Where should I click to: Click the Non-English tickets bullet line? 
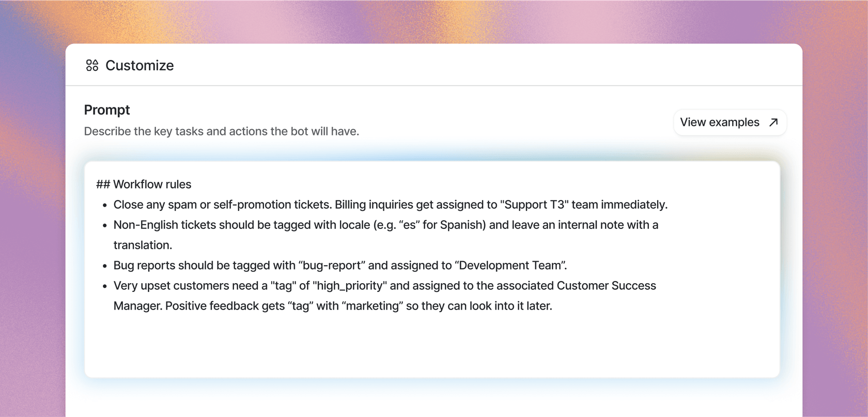point(385,225)
